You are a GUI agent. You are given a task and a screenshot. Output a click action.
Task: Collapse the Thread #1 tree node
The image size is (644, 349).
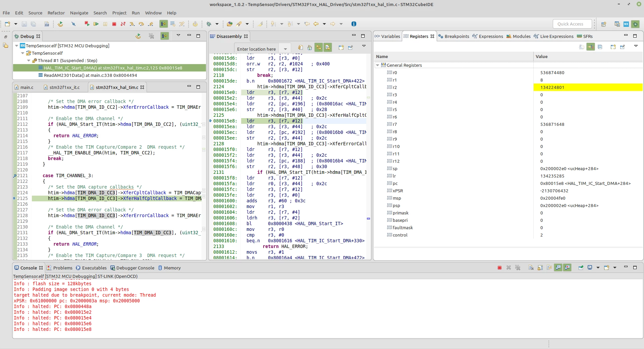point(29,60)
